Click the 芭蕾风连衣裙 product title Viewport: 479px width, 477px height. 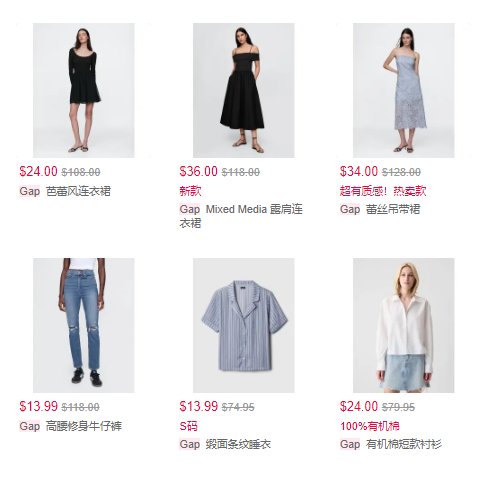[x=78, y=191]
